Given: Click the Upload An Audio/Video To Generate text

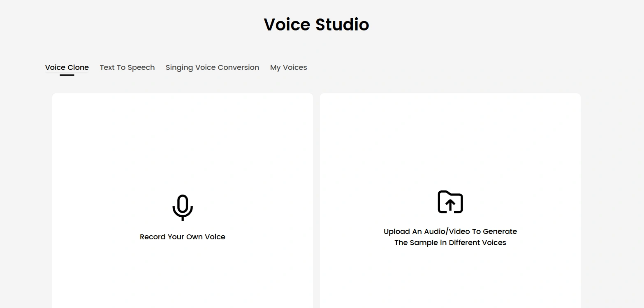Looking at the screenshot, I should (x=450, y=232).
